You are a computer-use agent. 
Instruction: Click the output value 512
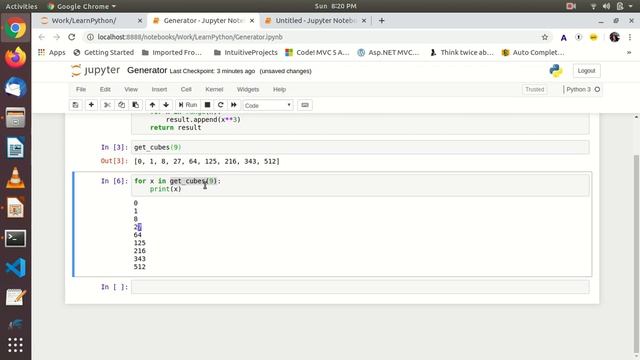(139, 267)
